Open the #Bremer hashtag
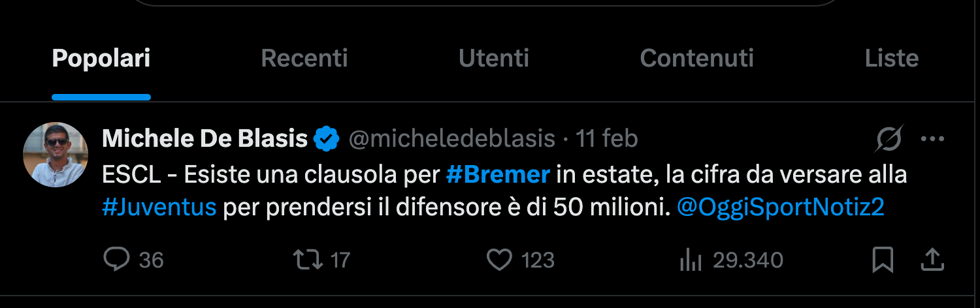Image resolution: width=980 pixels, height=308 pixels. [x=498, y=174]
